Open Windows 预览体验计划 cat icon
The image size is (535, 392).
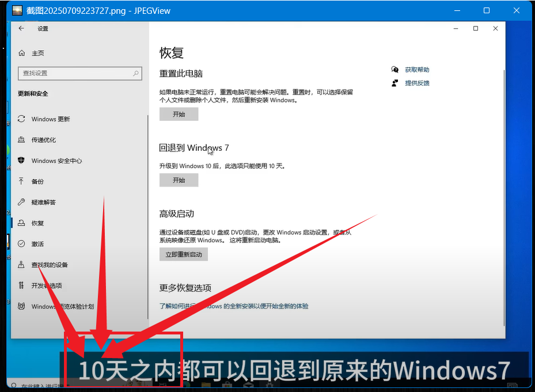tap(21, 306)
